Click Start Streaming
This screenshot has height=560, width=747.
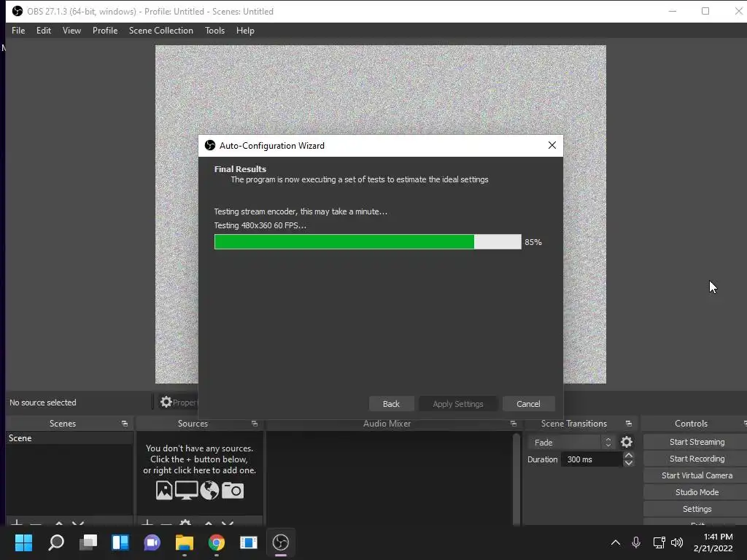click(x=697, y=442)
